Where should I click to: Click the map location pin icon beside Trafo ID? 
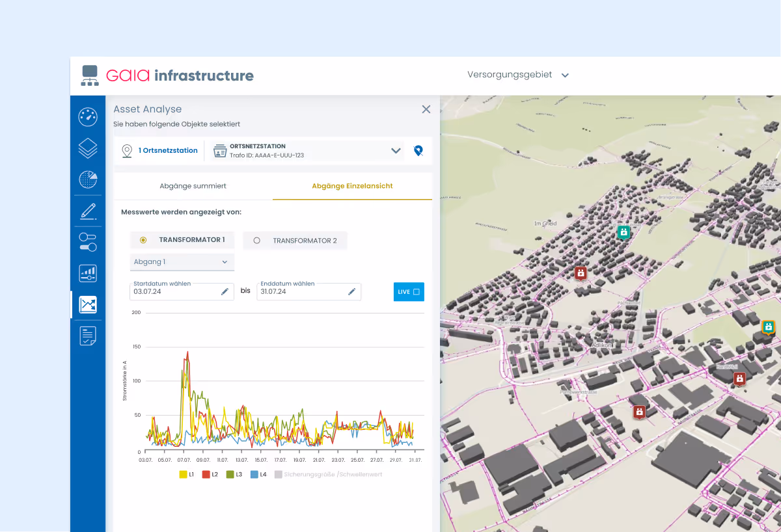click(x=418, y=151)
